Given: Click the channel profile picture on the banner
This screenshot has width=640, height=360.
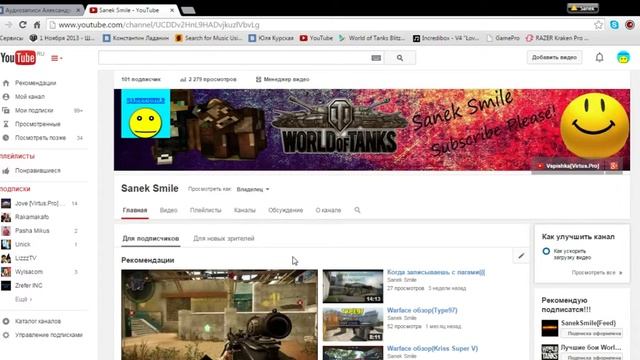Looking at the screenshot, I should click(x=146, y=113).
